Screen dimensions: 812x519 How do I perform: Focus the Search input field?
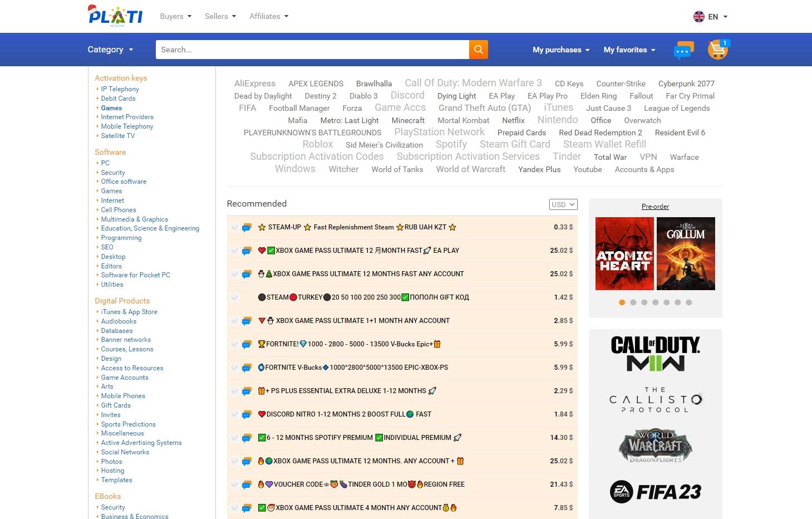click(x=312, y=50)
